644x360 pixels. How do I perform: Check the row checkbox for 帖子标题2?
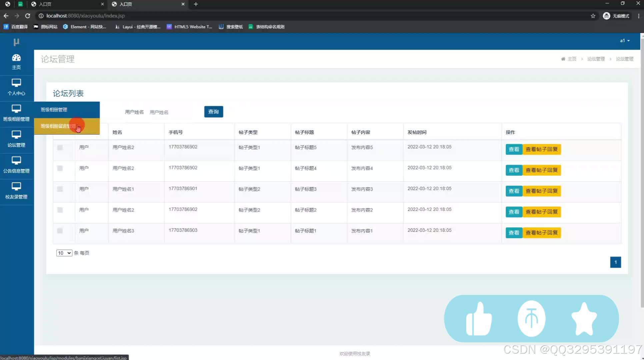click(x=60, y=210)
